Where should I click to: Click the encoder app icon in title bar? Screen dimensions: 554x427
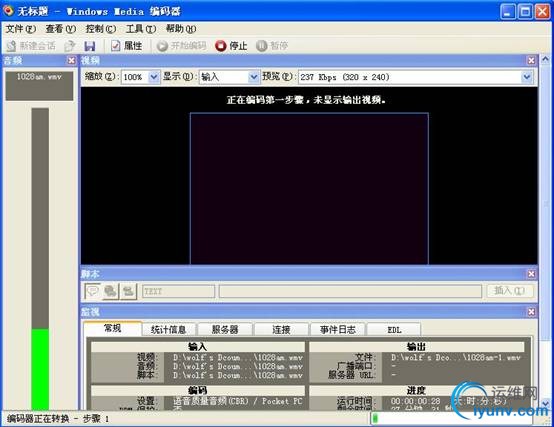[x=8, y=11]
